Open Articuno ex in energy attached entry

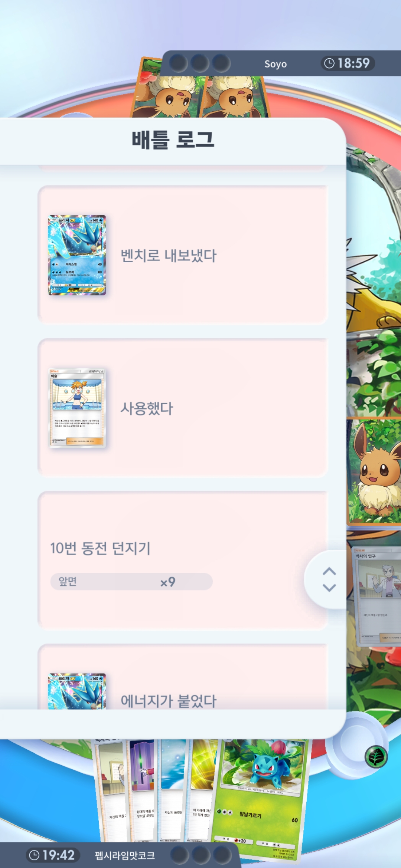pos(77,691)
